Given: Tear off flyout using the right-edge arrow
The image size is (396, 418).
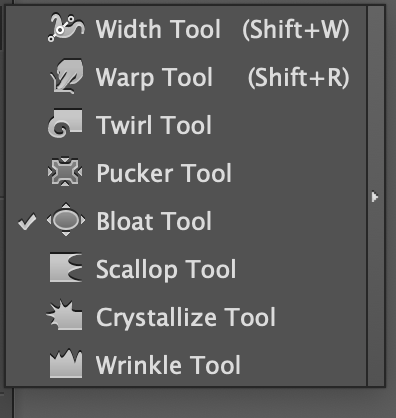Looking at the screenshot, I should [375, 197].
